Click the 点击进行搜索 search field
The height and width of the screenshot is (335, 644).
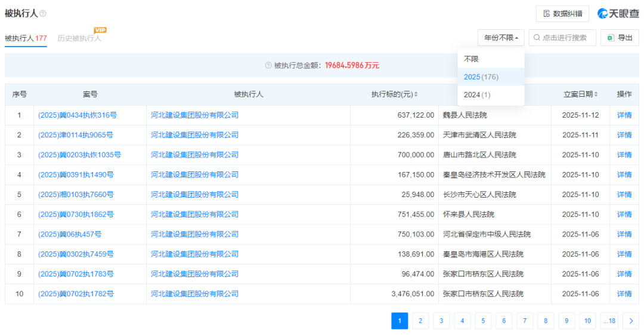click(x=562, y=38)
